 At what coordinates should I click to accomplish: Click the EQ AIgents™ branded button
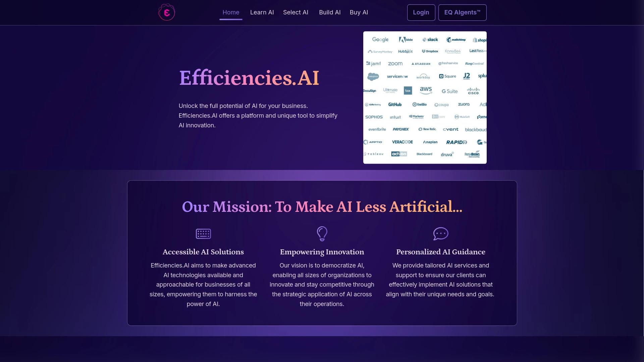pos(462,12)
